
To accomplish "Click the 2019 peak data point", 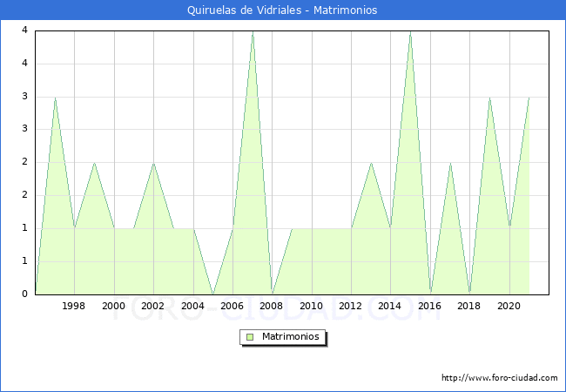I will pyautogui.click(x=489, y=98).
